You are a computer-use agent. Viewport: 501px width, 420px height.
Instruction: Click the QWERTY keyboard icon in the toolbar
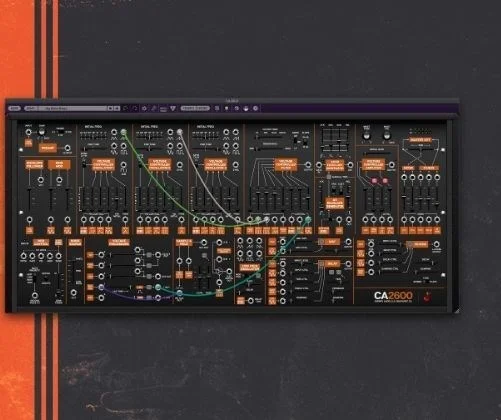[x=163, y=109]
